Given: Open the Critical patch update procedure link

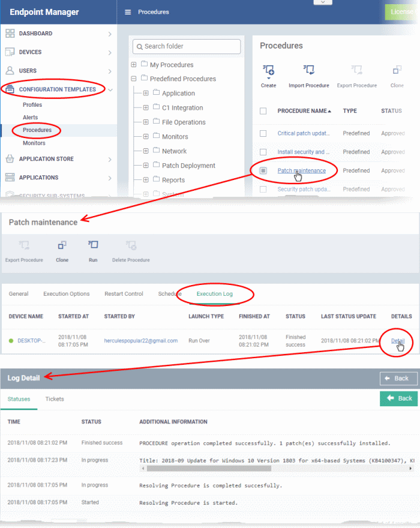Looking at the screenshot, I should pyautogui.click(x=304, y=133).
